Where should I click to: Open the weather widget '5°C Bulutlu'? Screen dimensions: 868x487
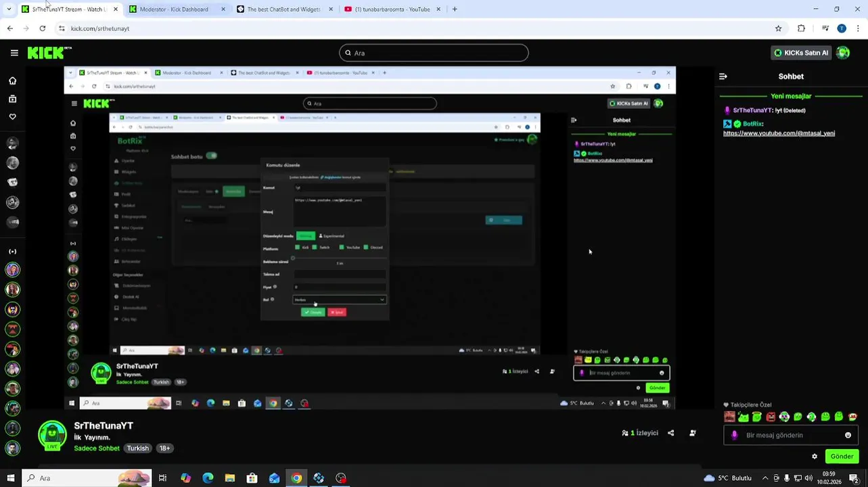727,478
